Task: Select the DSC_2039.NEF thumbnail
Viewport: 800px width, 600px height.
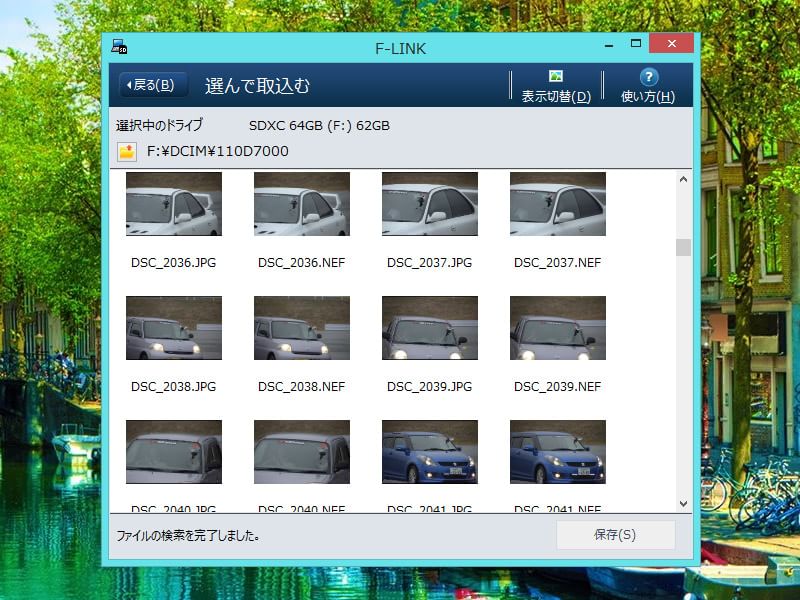Action: coord(557,328)
